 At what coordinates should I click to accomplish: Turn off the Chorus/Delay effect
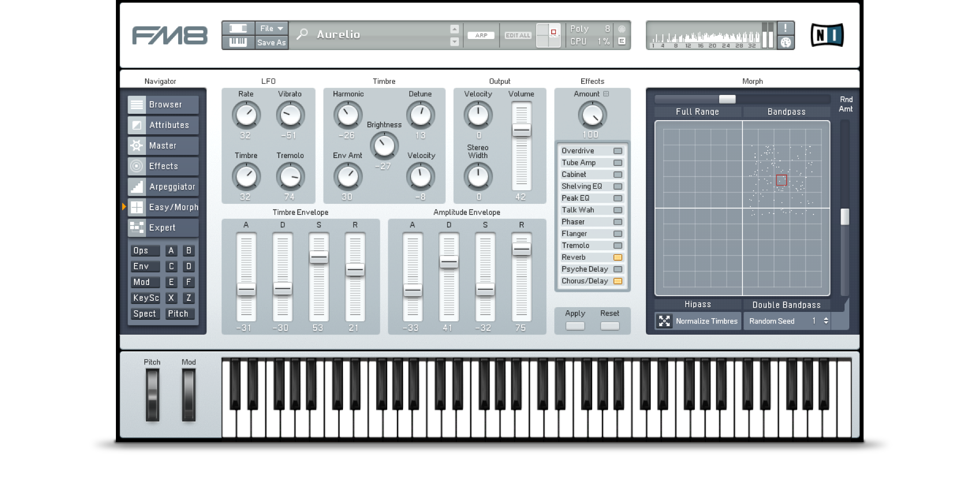618,281
